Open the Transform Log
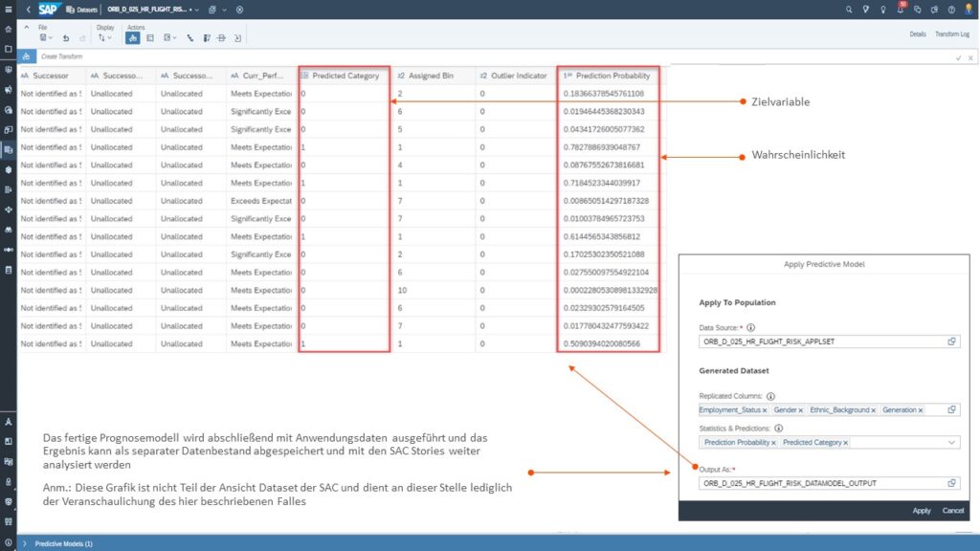 [x=951, y=33]
